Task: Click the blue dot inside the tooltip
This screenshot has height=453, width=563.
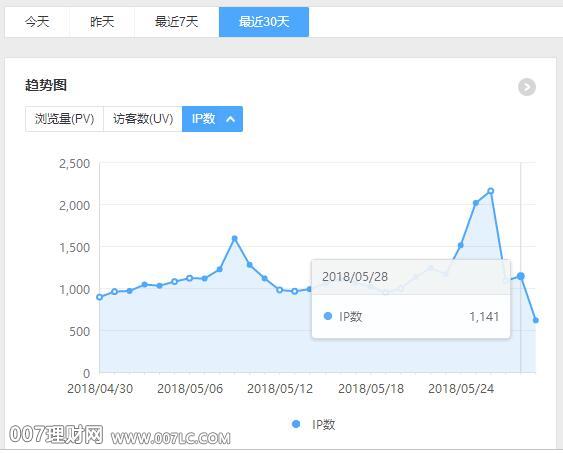Action: click(x=327, y=316)
